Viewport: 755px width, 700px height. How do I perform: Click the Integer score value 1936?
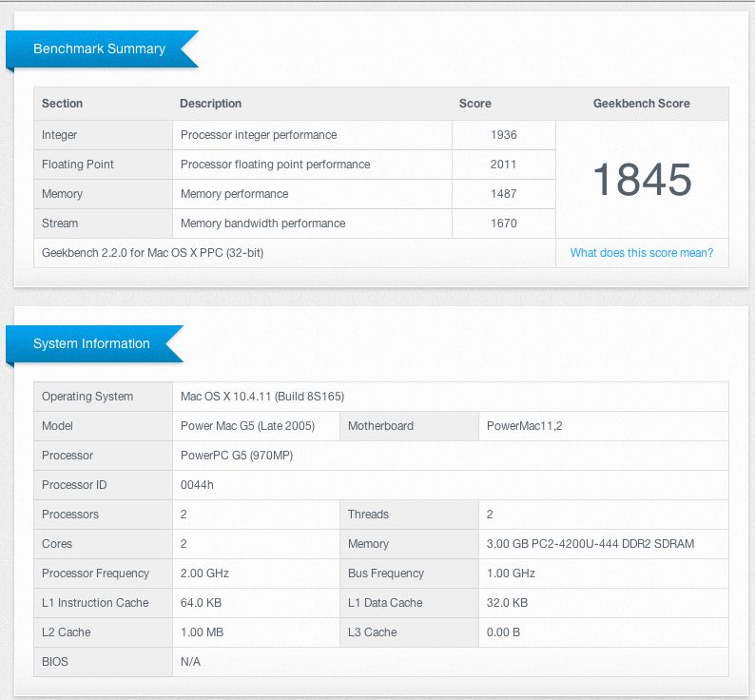[503, 135]
